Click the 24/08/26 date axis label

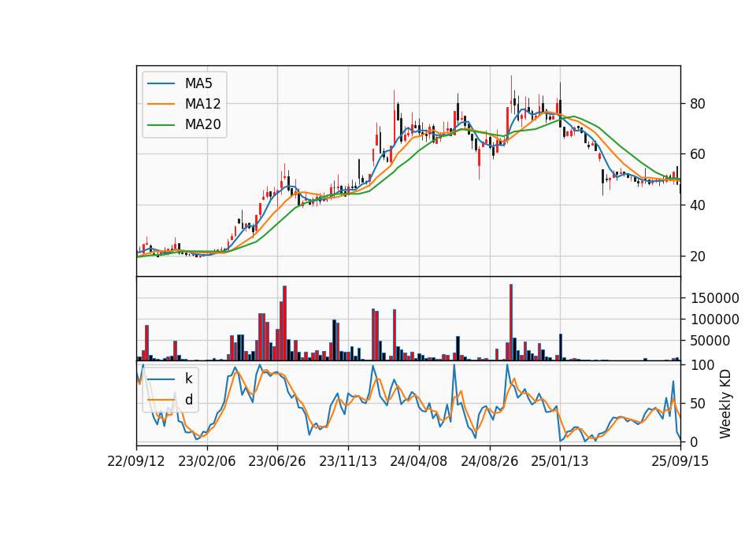tap(489, 461)
